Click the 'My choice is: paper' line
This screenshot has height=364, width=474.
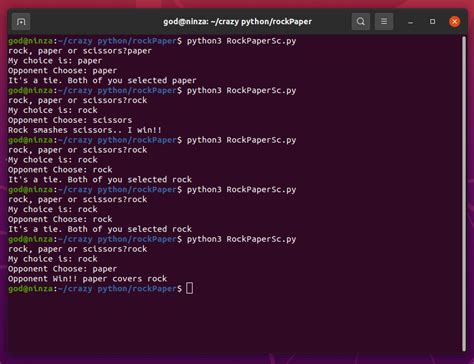pyautogui.click(x=55, y=61)
